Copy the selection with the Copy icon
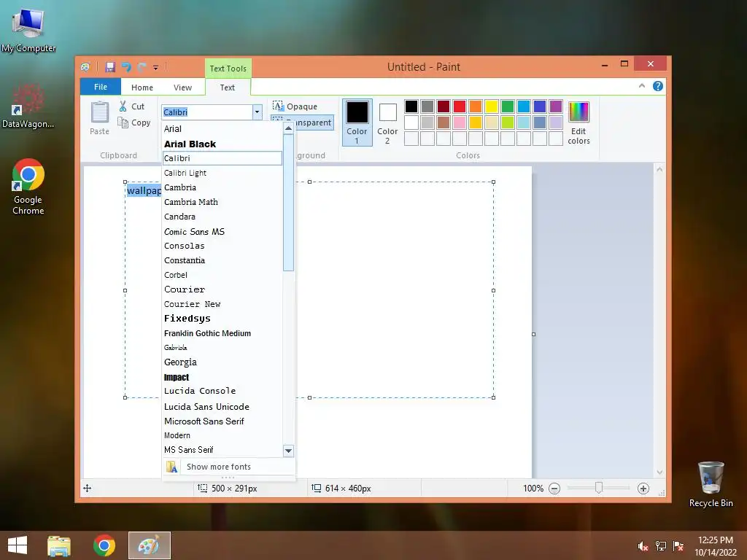Image resolution: width=747 pixels, height=560 pixels. coord(123,122)
